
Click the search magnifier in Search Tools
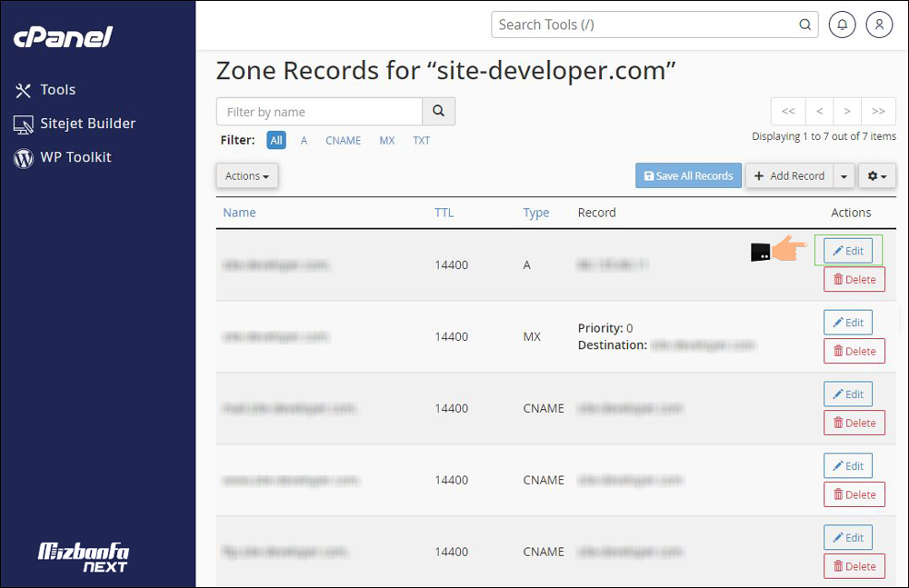(804, 25)
